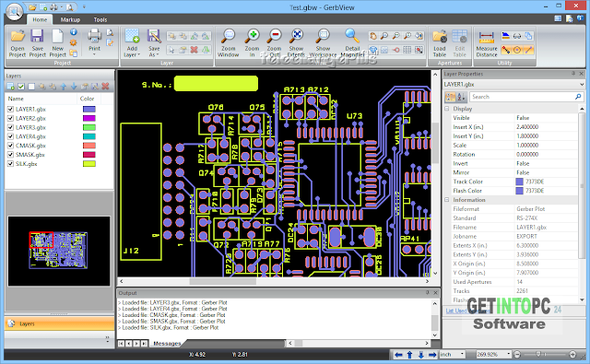Viewport: 590px width, 364px height.
Task: Toggle LAYER1.gbx visibility checkbox
Action: (x=10, y=109)
